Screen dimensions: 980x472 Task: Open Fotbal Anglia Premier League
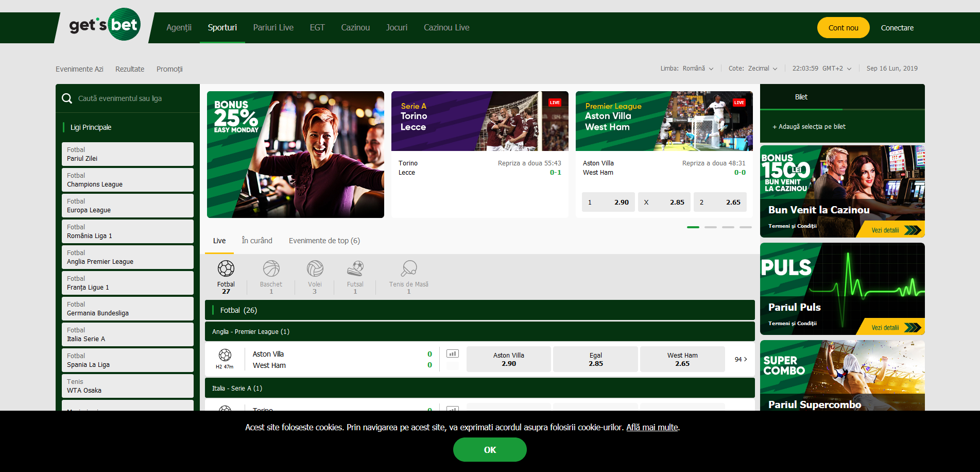pyautogui.click(x=128, y=257)
